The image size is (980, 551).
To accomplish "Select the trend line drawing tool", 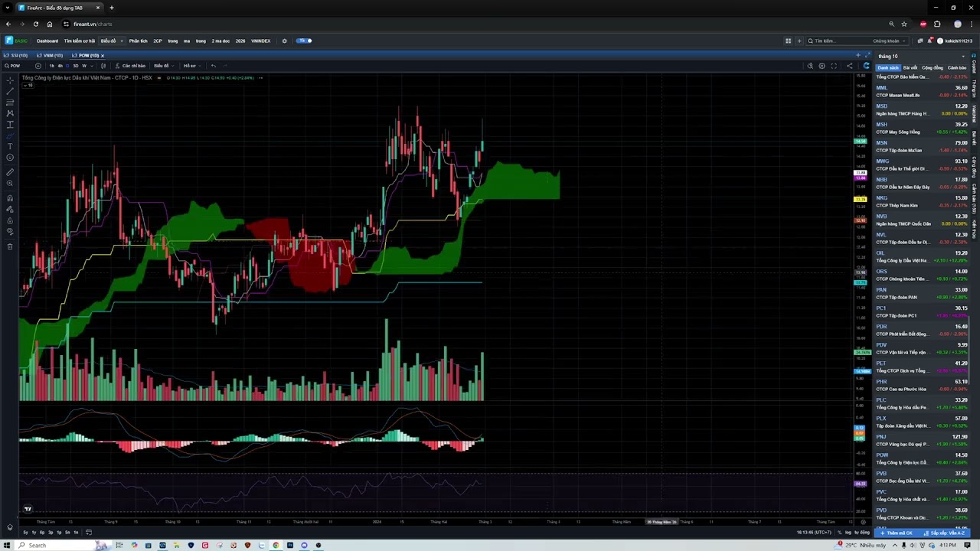I will [10, 91].
